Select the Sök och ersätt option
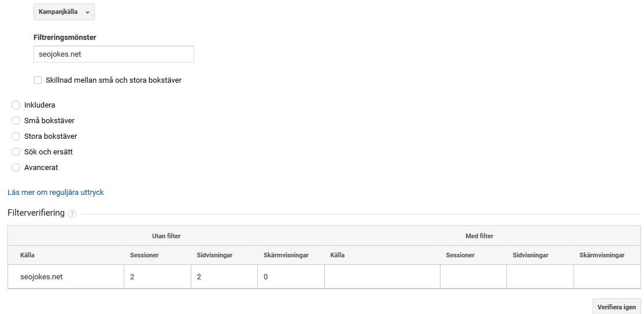Screen dimensions: 644x314 pos(16,152)
